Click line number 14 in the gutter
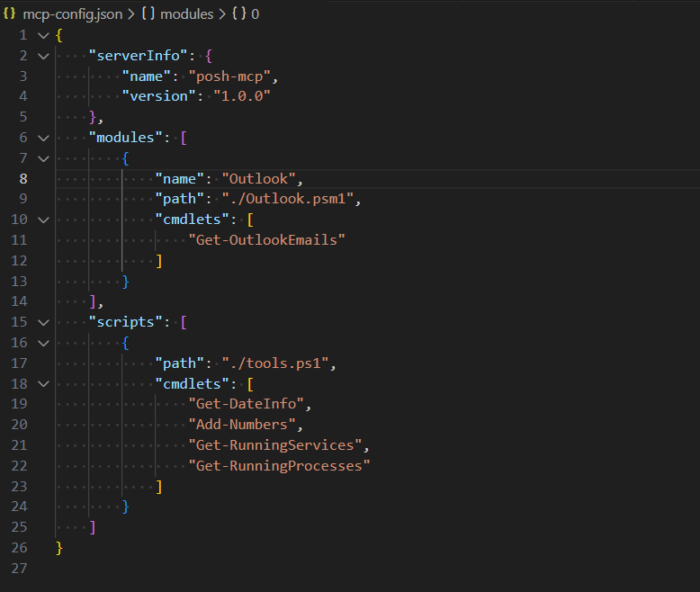This screenshot has width=700, height=592. tap(19, 300)
